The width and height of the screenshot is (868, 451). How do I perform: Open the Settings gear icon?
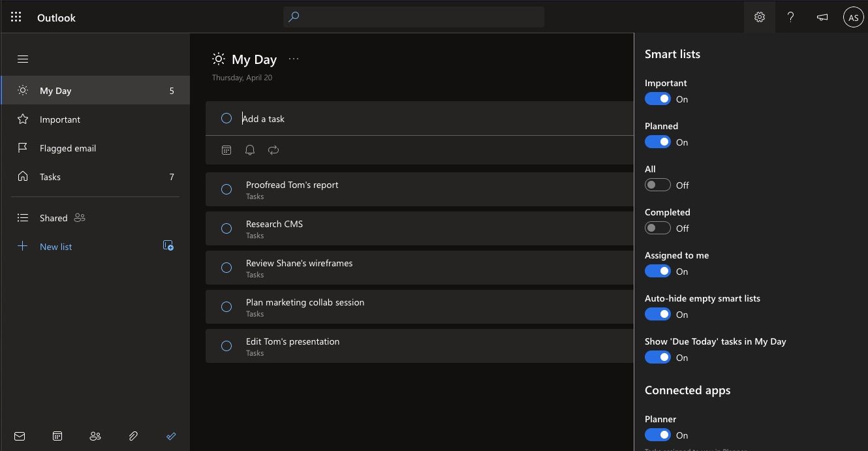coord(759,18)
